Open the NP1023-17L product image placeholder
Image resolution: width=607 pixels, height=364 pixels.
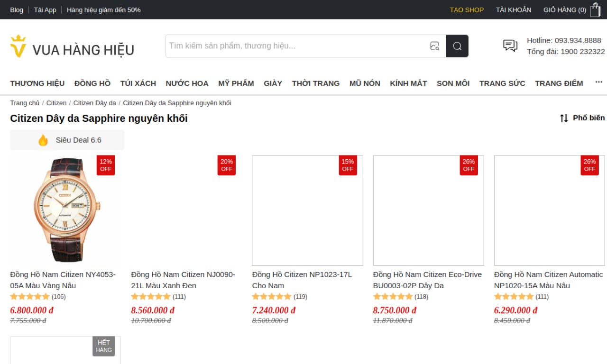[307, 210]
